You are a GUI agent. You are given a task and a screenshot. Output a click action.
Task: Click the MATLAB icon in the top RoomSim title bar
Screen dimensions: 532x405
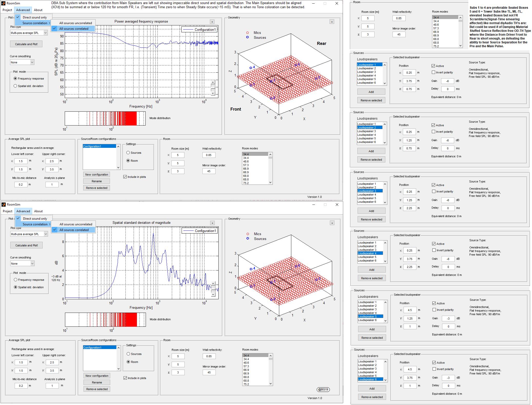[4, 3]
